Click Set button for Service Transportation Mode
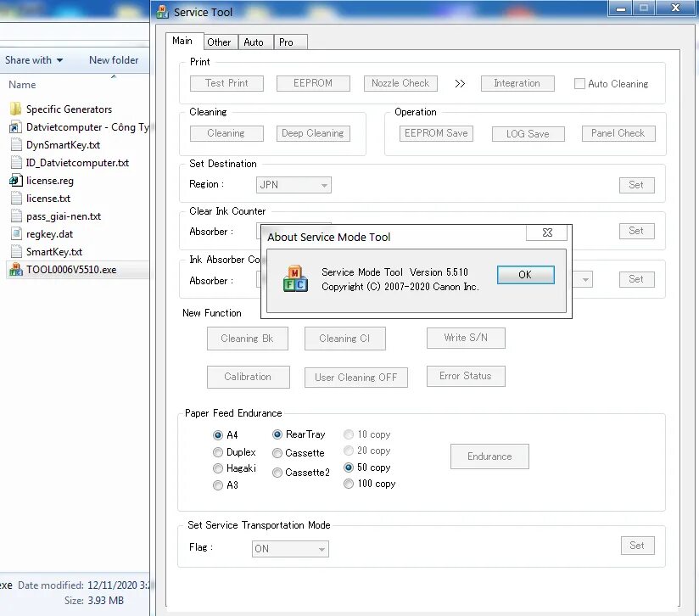 pyautogui.click(x=637, y=546)
